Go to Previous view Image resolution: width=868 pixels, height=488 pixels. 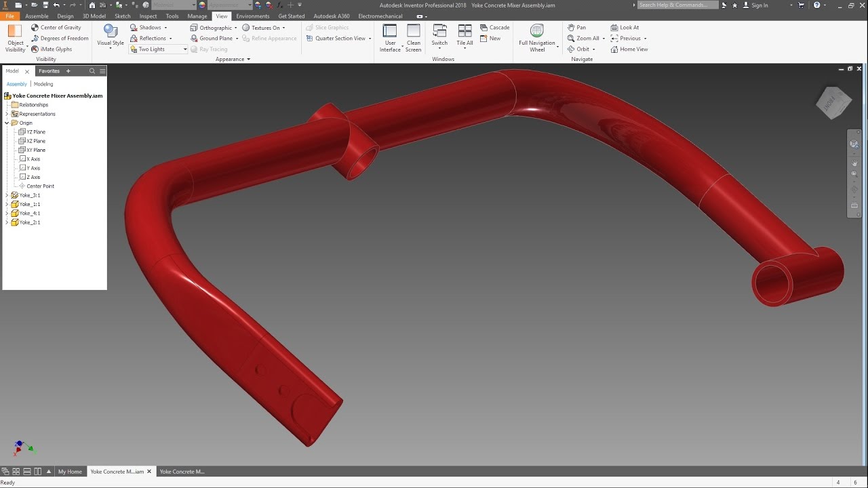coord(625,39)
